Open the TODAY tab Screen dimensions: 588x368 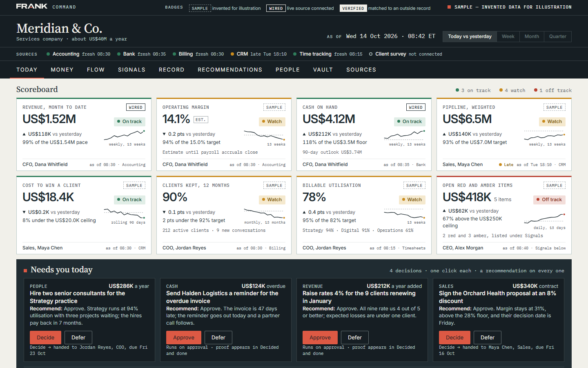pyautogui.click(x=27, y=70)
